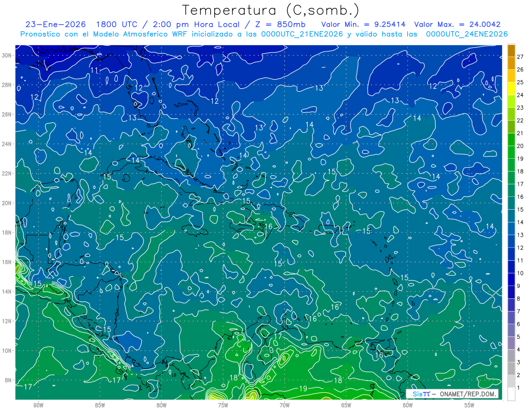Select the dark orange swatch above label 27
The height and width of the screenshot is (411, 532).
511,50
